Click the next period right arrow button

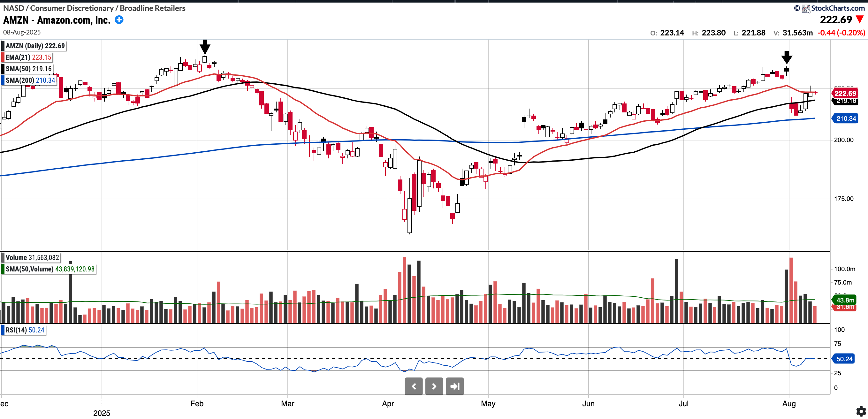click(x=434, y=386)
